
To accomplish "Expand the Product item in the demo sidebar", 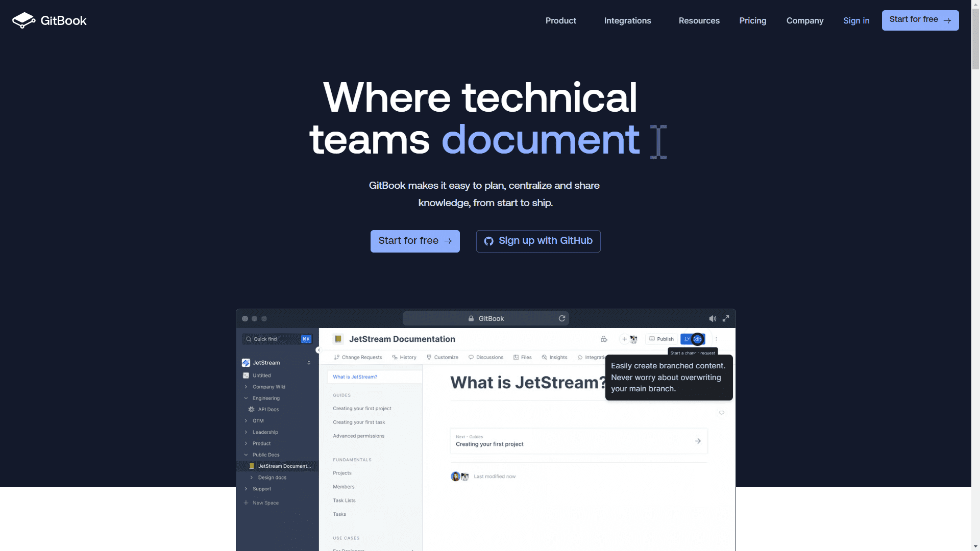I will click(x=246, y=443).
